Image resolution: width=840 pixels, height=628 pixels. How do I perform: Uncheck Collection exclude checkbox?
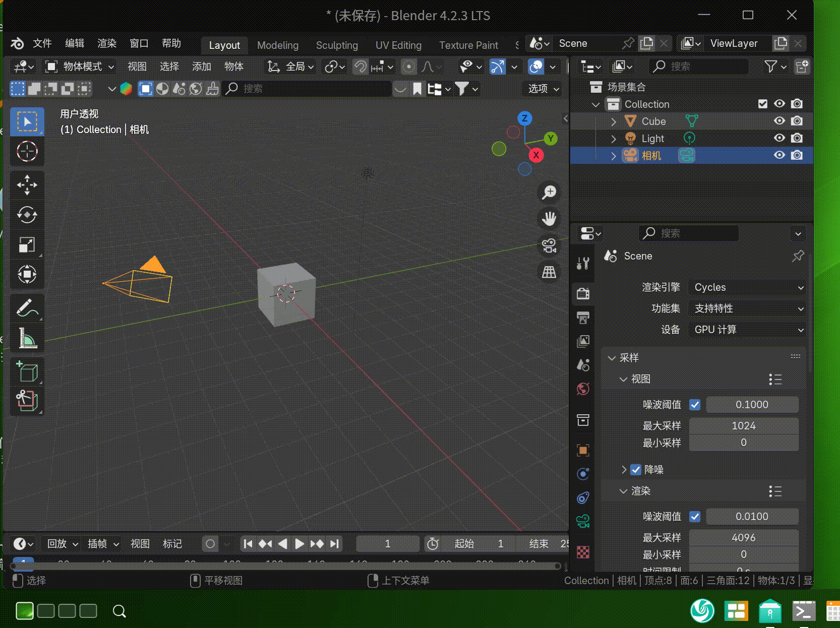[x=762, y=104]
